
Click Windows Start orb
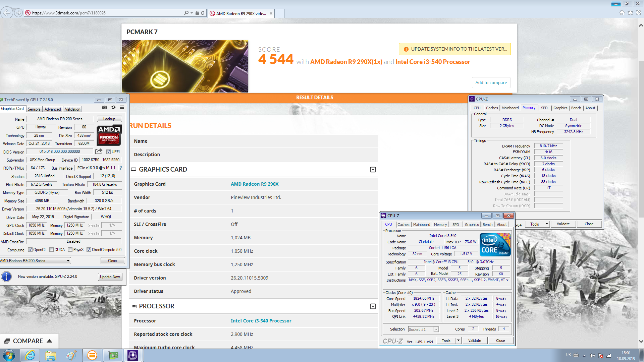click(9, 355)
